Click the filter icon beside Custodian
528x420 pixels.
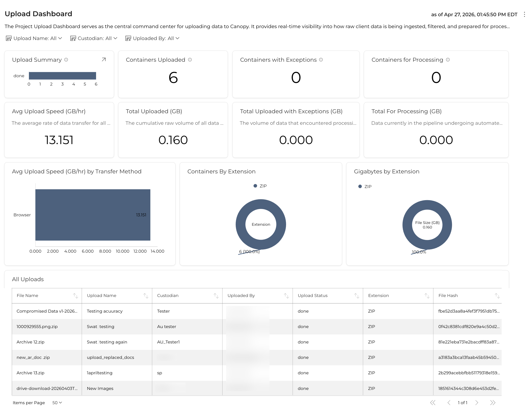(73, 38)
